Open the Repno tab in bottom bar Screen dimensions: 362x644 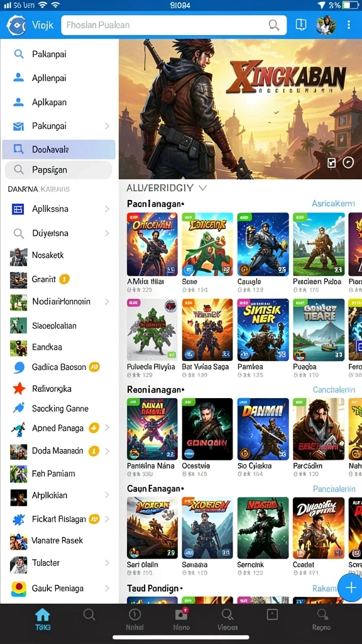(x=322, y=619)
